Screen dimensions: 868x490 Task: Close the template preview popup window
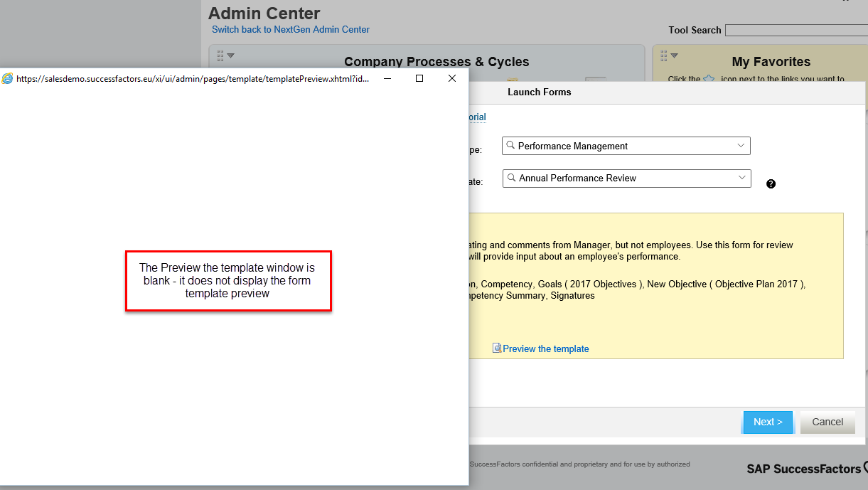452,78
